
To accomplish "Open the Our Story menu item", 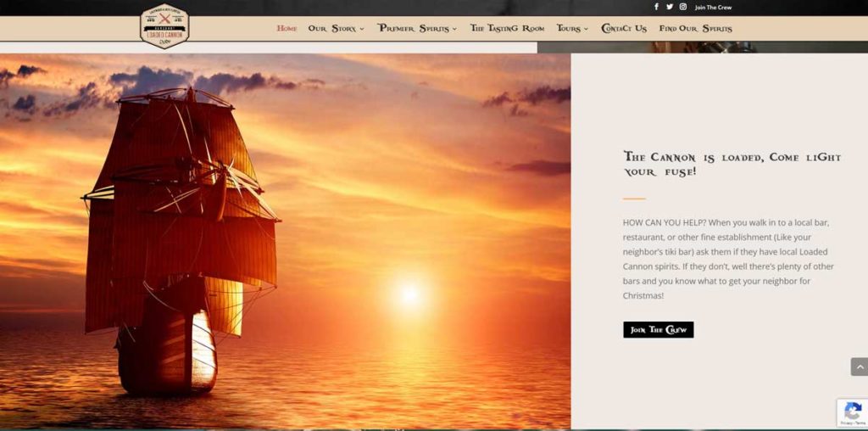I will (332, 28).
